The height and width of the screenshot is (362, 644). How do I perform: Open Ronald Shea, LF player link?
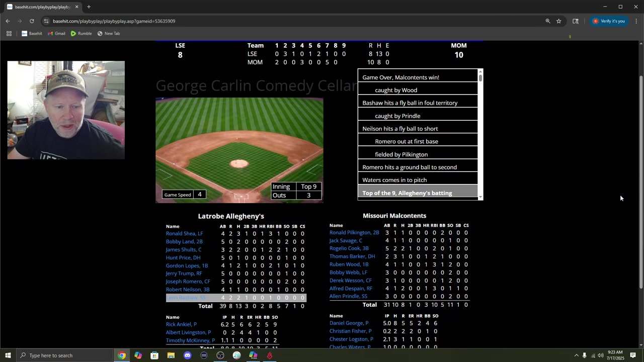click(x=184, y=234)
